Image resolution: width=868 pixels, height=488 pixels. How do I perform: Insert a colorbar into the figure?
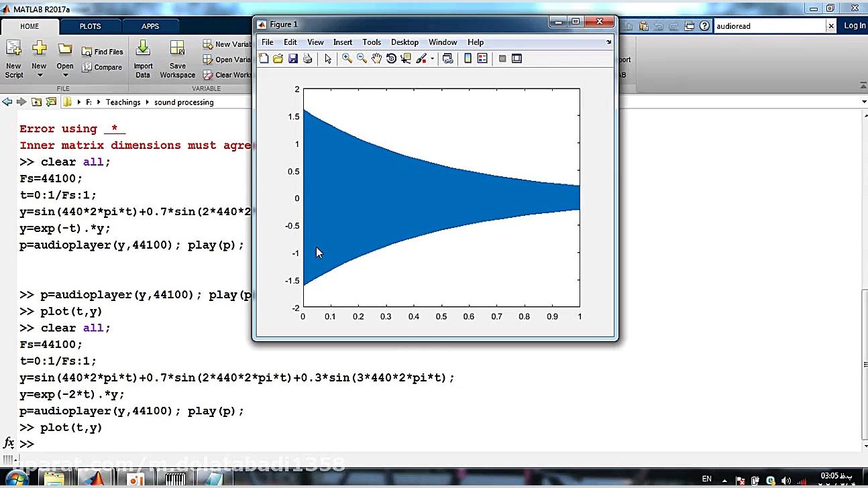pyautogui.click(x=468, y=59)
